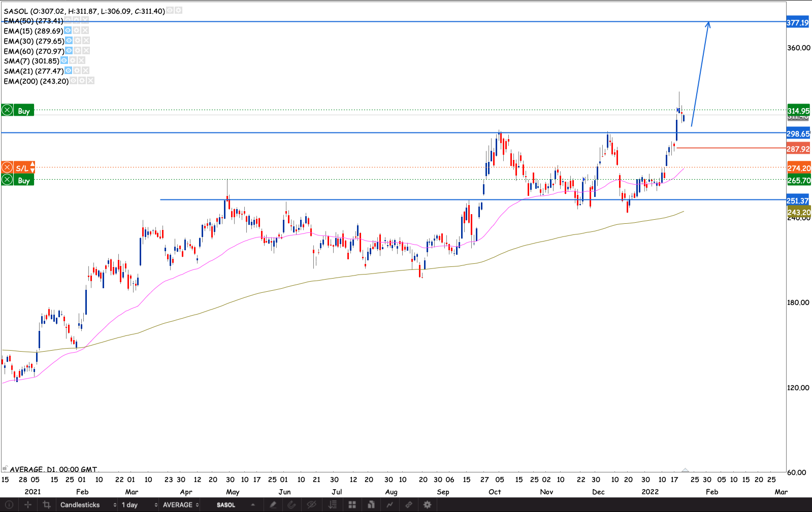Click the crossed-out eye hide drawings icon
The width and height of the screenshot is (812, 512).
click(312, 504)
